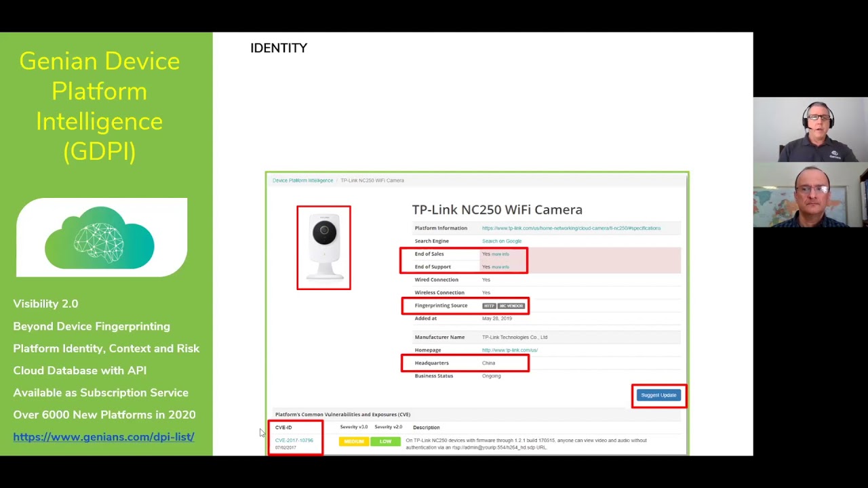Click the 'TP-Link Technologies Co., Ltd' manufacturer value

515,338
